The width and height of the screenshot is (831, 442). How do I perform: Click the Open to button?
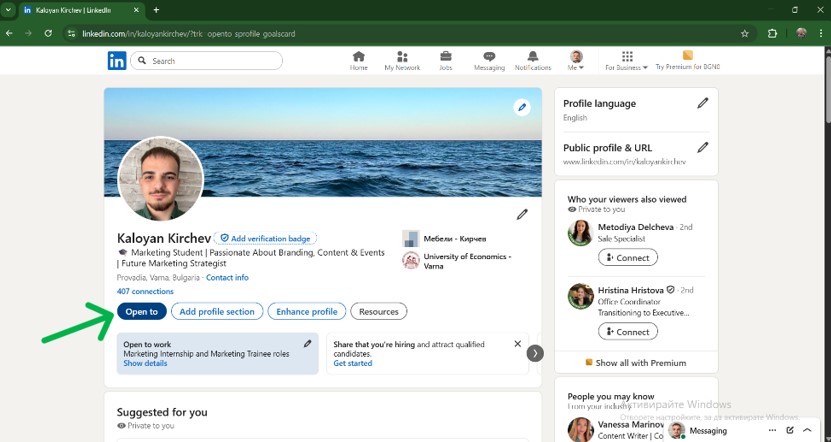[x=142, y=312]
